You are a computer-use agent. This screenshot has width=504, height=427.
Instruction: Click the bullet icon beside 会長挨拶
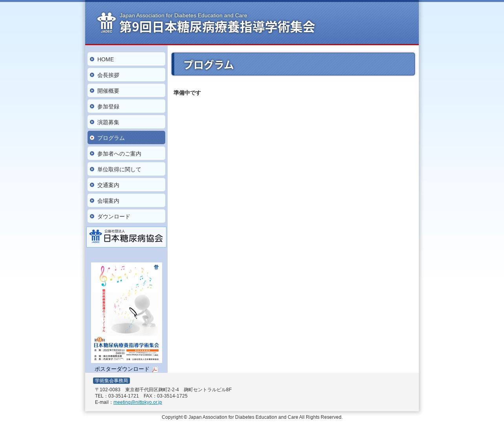(x=92, y=75)
